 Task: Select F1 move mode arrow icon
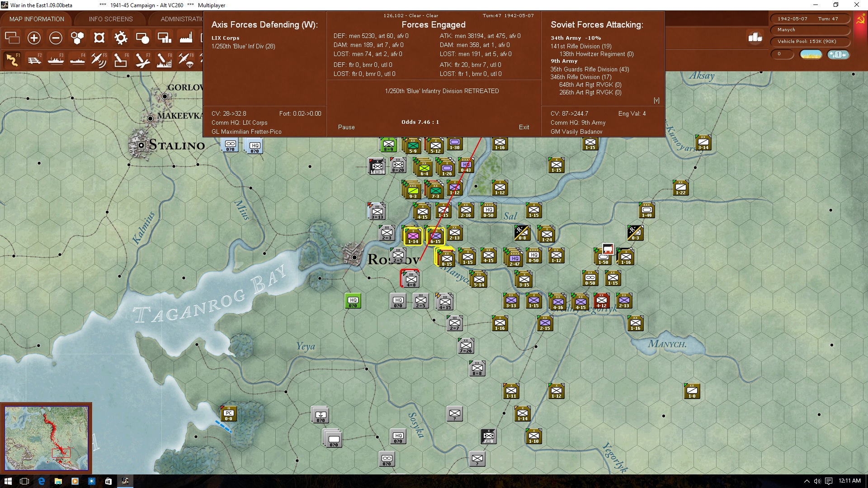coord(12,60)
